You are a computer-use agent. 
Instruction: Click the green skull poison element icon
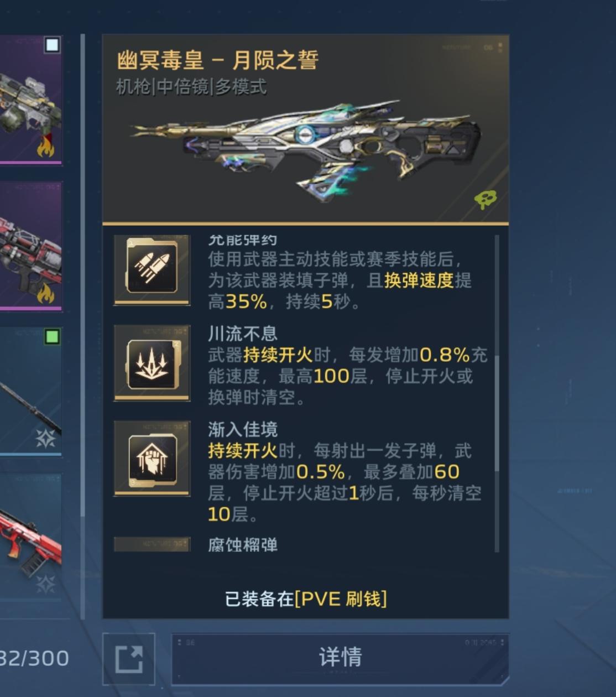[485, 199]
